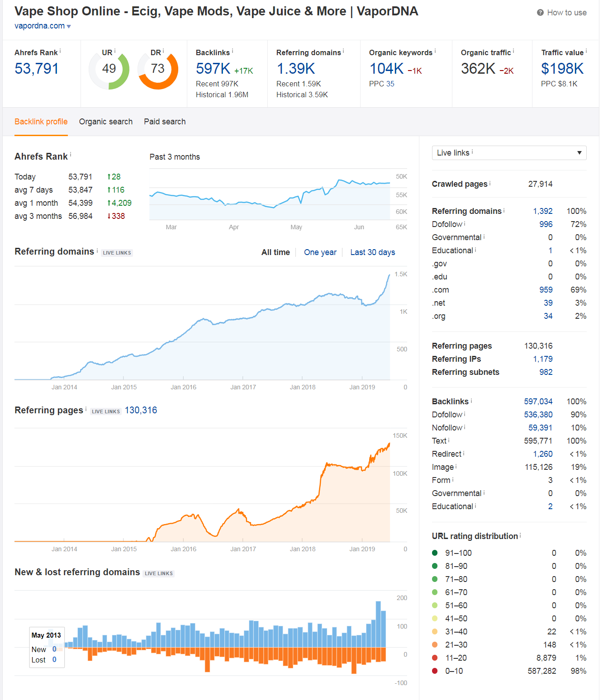
Task: Open the Organic search tab
Action: (x=106, y=122)
